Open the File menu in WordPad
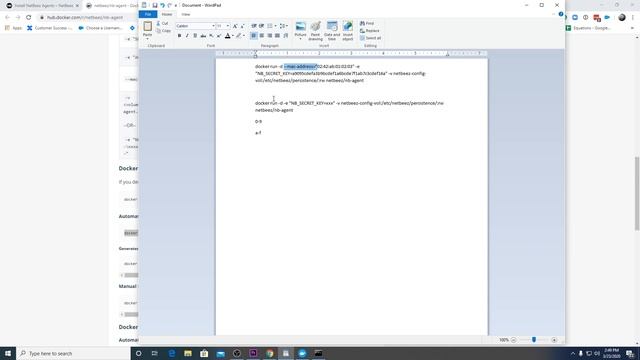Screen dimensions: 640x360 tap(148, 14)
